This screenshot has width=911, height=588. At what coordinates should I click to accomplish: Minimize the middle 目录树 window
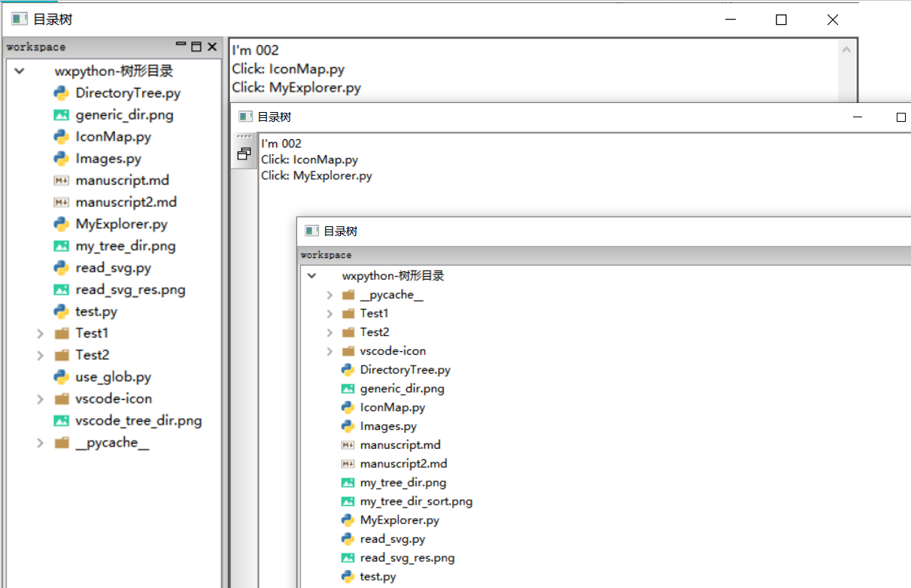point(857,117)
